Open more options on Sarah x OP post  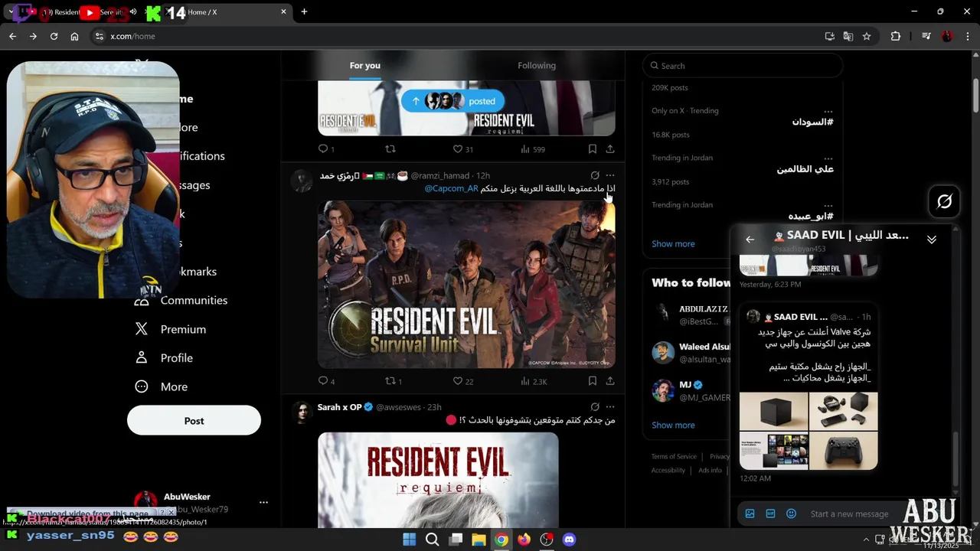pos(610,407)
